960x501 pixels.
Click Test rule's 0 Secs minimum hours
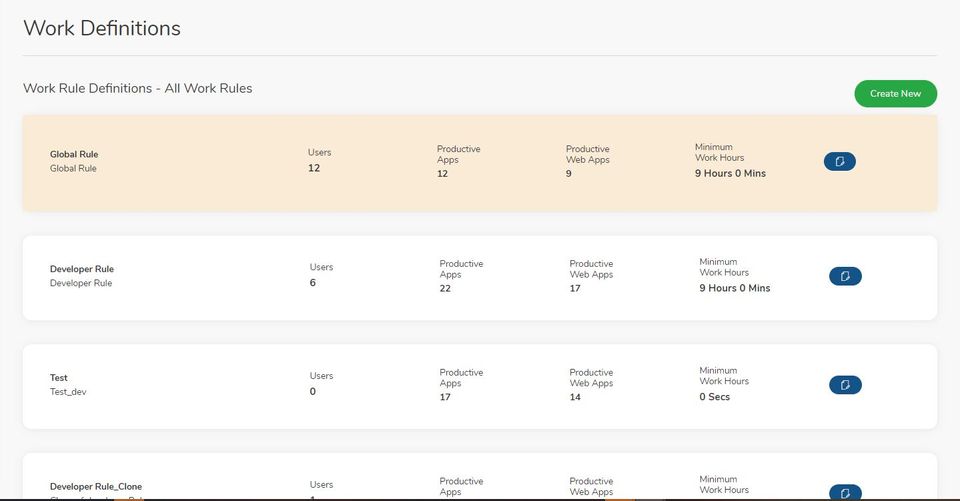click(715, 397)
